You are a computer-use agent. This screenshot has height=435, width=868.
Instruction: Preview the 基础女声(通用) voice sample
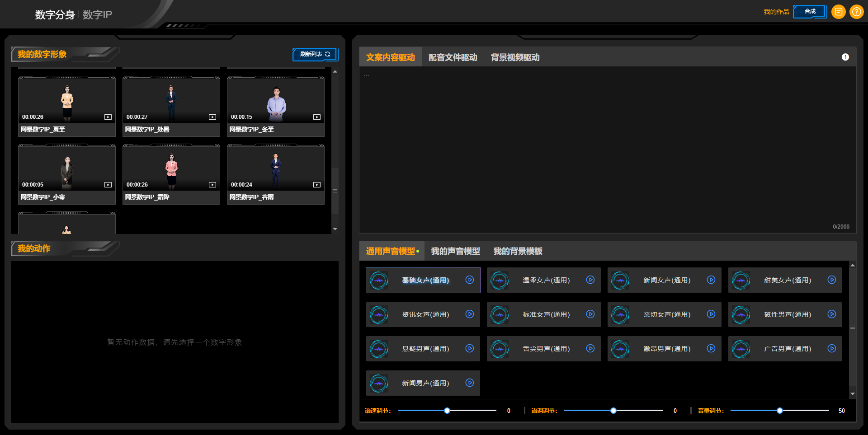(x=470, y=280)
